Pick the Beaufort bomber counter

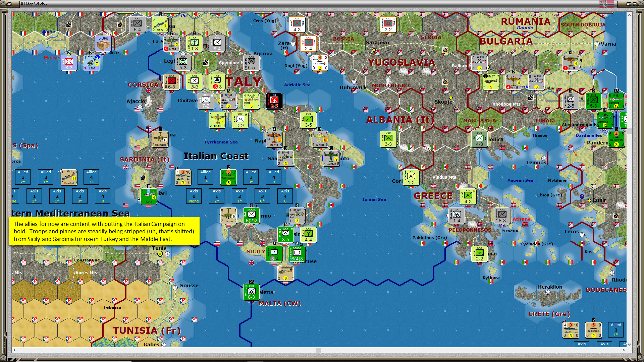(69, 177)
